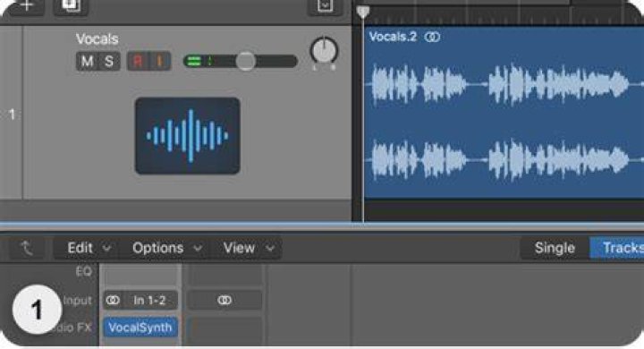Click the Vocals audio waveform track icon
644x349 pixels.
pyautogui.click(x=188, y=136)
